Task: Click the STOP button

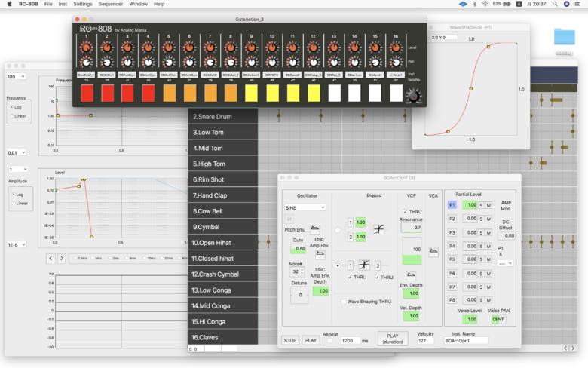Action: (x=290, y=341)
